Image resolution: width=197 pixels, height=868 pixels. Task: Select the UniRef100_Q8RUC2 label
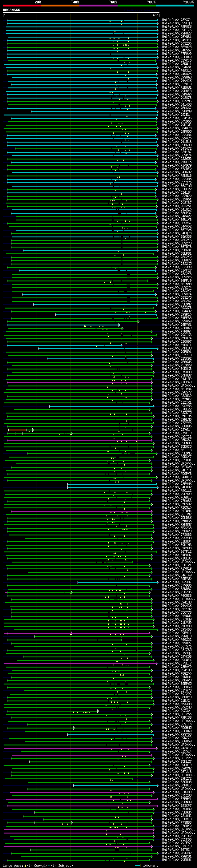177,260
